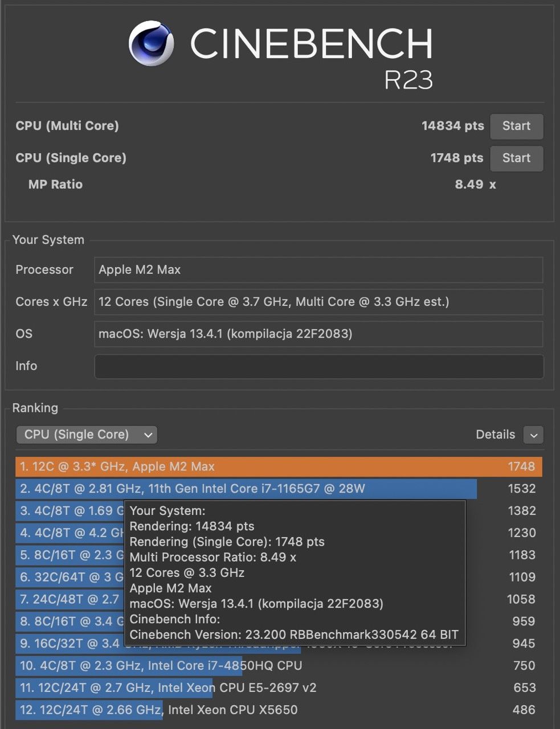Click the Cinebench sphere logo icon
This screenshot has height=729, width=560.
click(151, 44)
